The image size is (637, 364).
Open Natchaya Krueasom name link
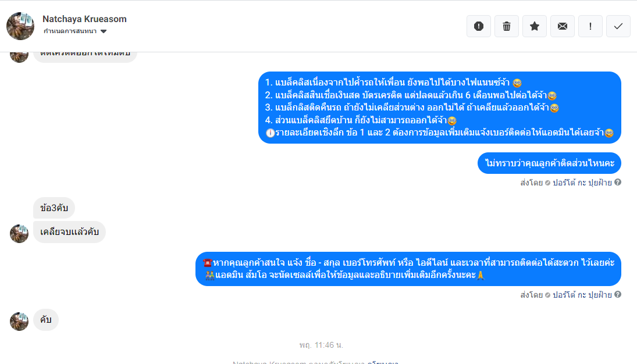coord(84,19)
